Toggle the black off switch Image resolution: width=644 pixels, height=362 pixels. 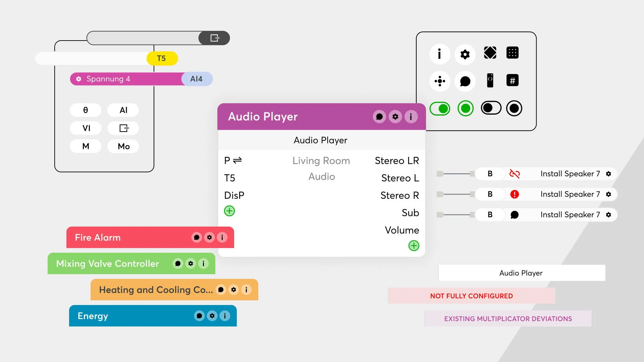[491, 108]
